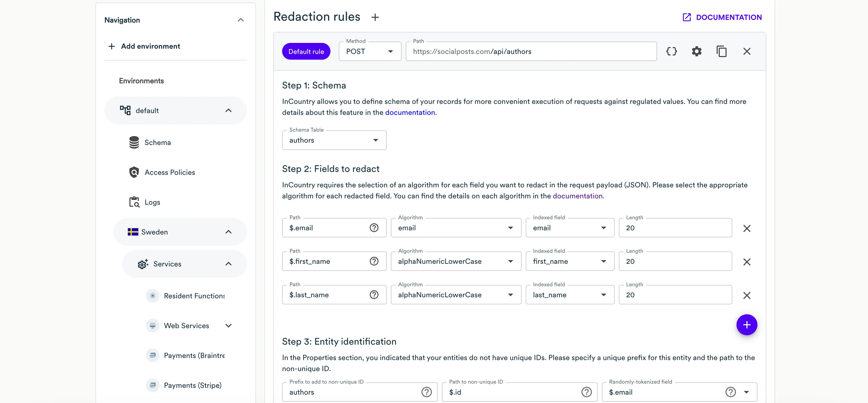Open the JSON braces view icon
Image resolution: width=868 pixels, height=403 pixels.
click(671, 51)
